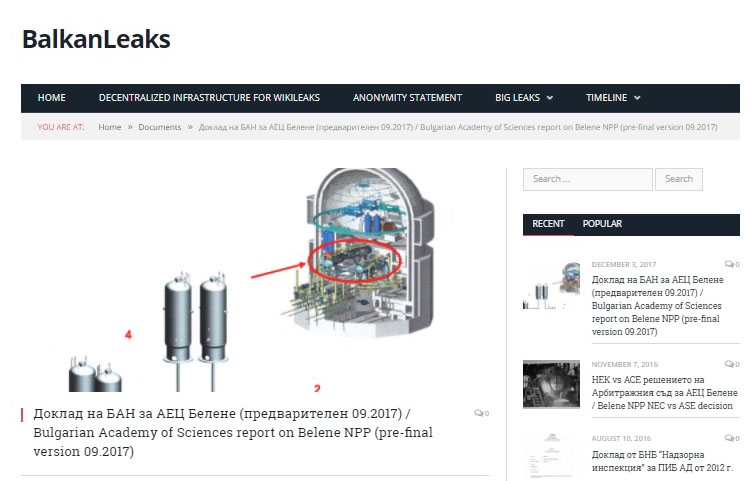Switch to the Popular tab

tap(602, 224)
